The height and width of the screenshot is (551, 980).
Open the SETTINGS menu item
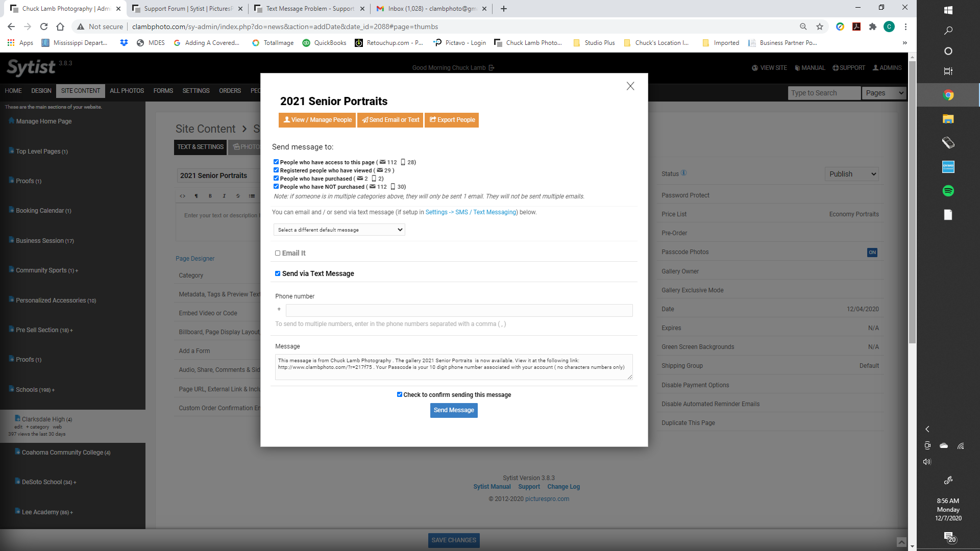tap(196, 91)
